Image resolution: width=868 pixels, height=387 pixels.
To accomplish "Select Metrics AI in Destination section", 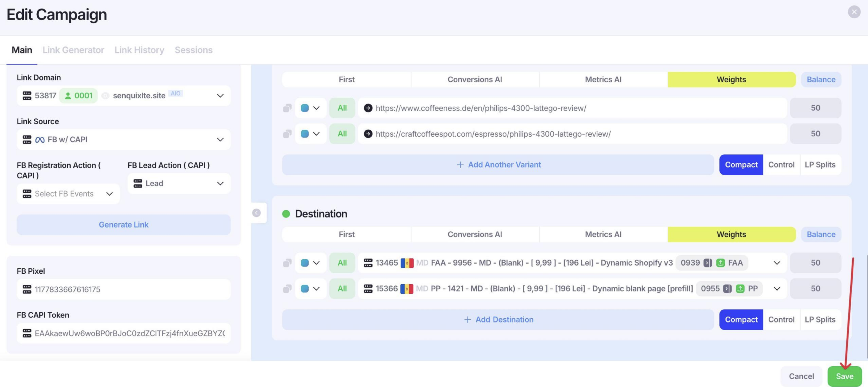I will tap(603, 235).
